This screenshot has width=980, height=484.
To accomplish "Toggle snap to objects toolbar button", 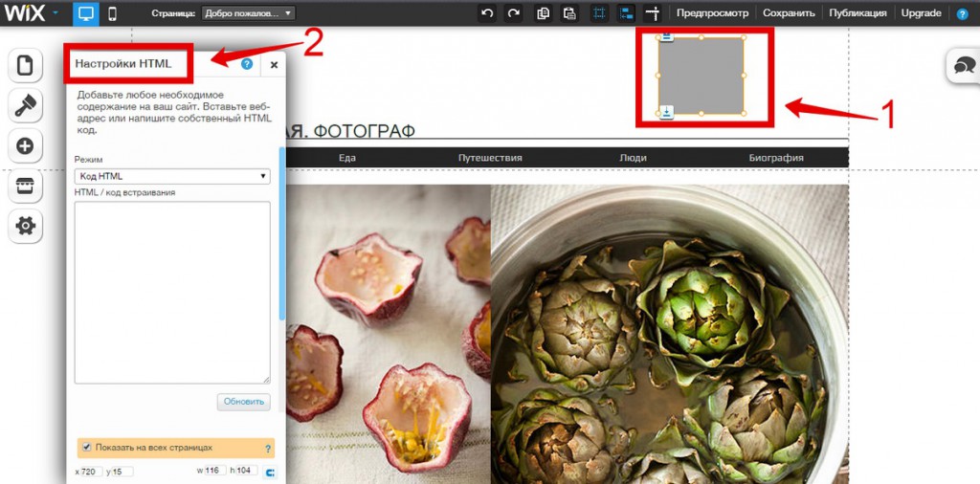I will [626, 13].
